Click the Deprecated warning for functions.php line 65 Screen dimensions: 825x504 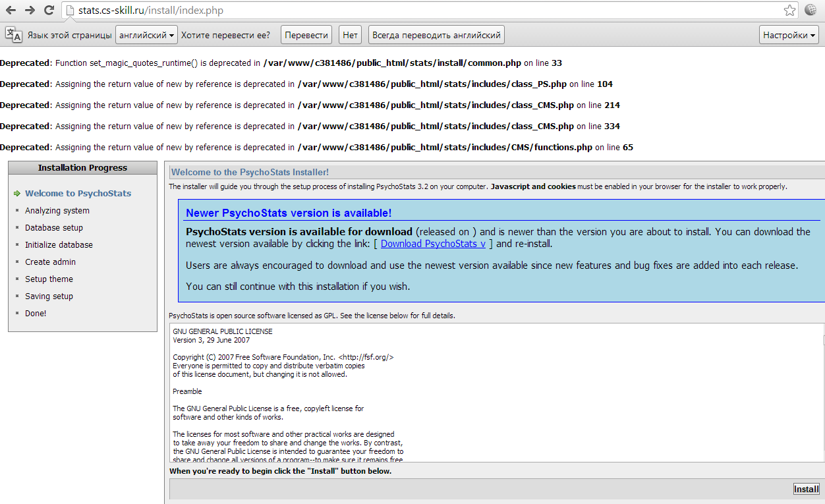(x=316, y=148)
